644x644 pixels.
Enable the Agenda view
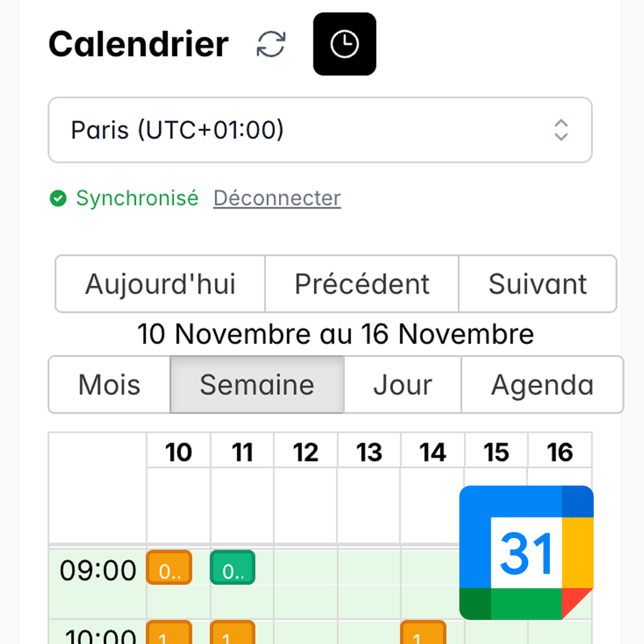tap(542, 385)
